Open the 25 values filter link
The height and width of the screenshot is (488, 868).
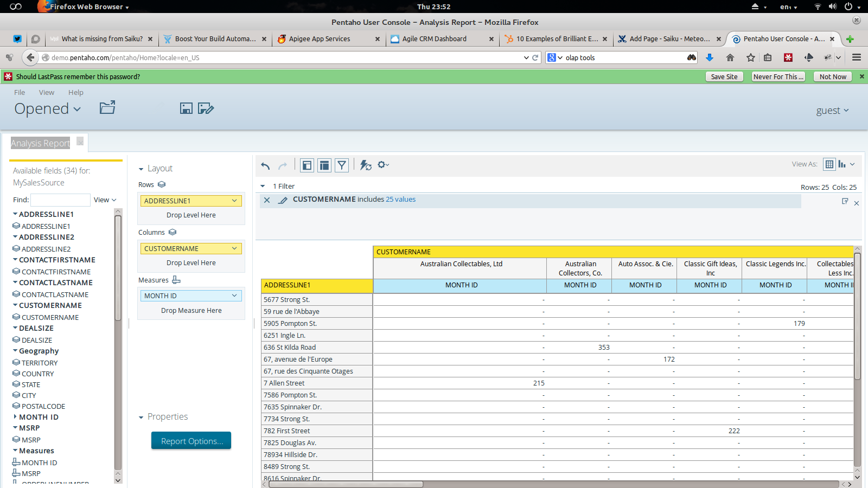[400, 200]
